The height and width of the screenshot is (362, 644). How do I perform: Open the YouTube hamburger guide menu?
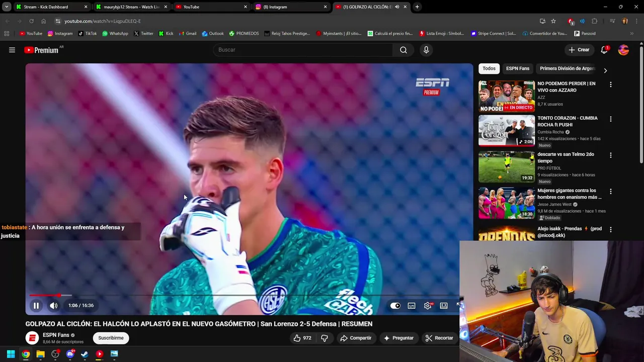[x=12, y=50]
